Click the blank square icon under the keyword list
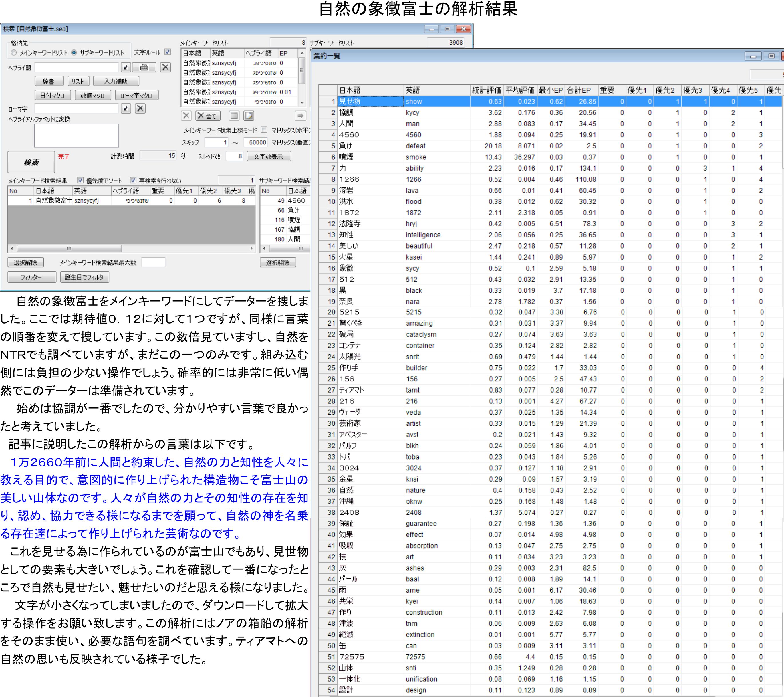This screenshot has height=697, width=784. pyautogui.click(x=234, y=116)
